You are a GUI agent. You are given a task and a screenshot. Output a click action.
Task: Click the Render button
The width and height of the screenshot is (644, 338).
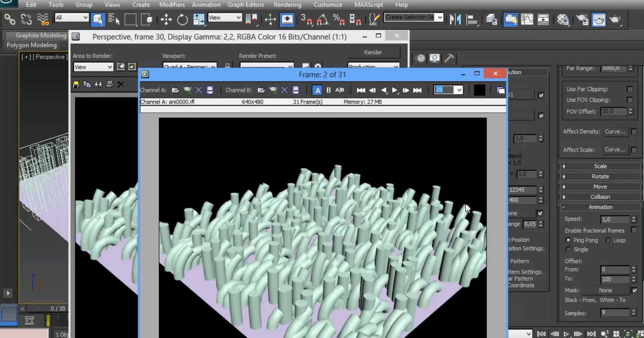[373, 52]
